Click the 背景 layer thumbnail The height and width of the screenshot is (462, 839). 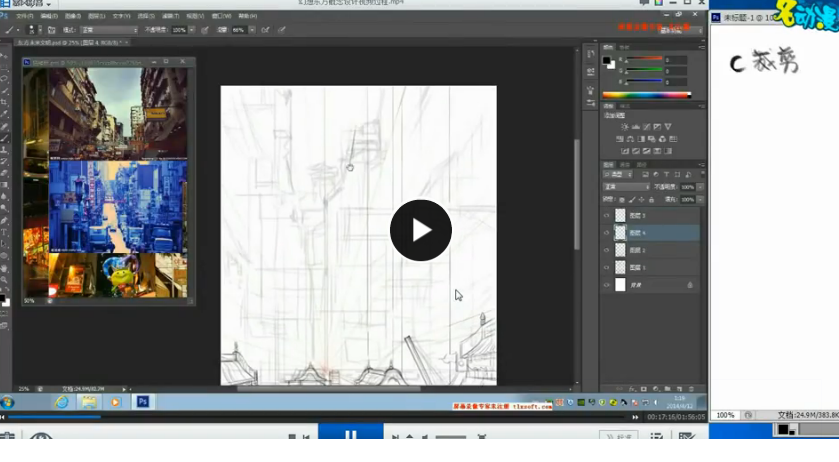[620, 285]
